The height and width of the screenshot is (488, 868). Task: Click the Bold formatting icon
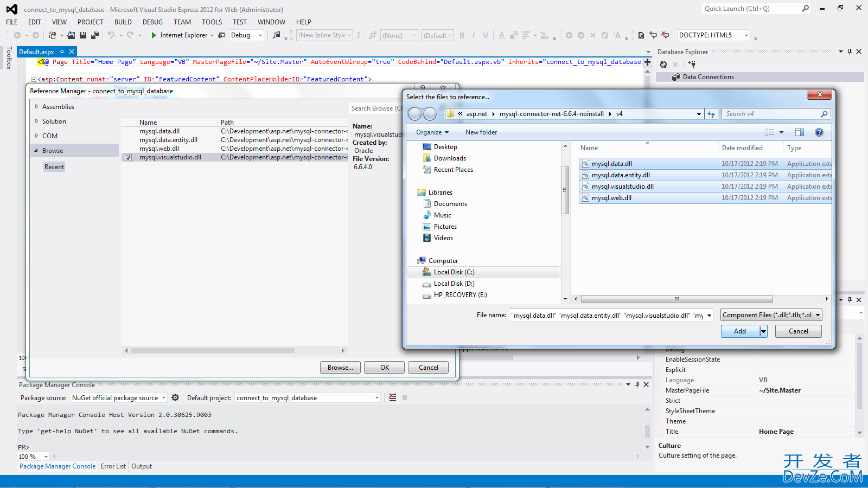point(462,35)
